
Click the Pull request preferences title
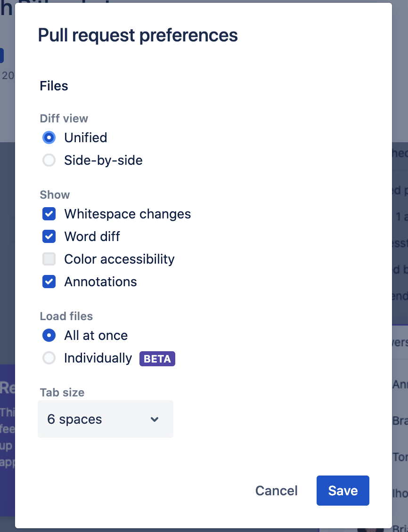pyautogui.click(x=138, y=35)
